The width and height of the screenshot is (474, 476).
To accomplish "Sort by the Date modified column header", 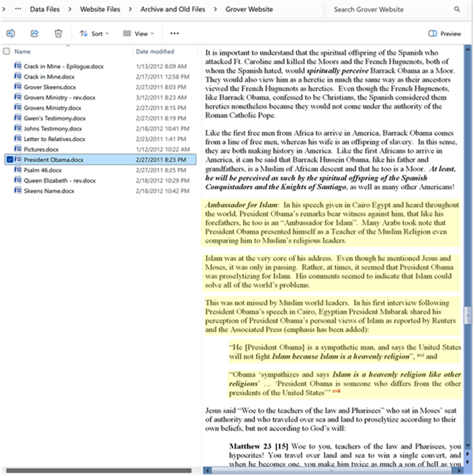I will pos(155,52).
